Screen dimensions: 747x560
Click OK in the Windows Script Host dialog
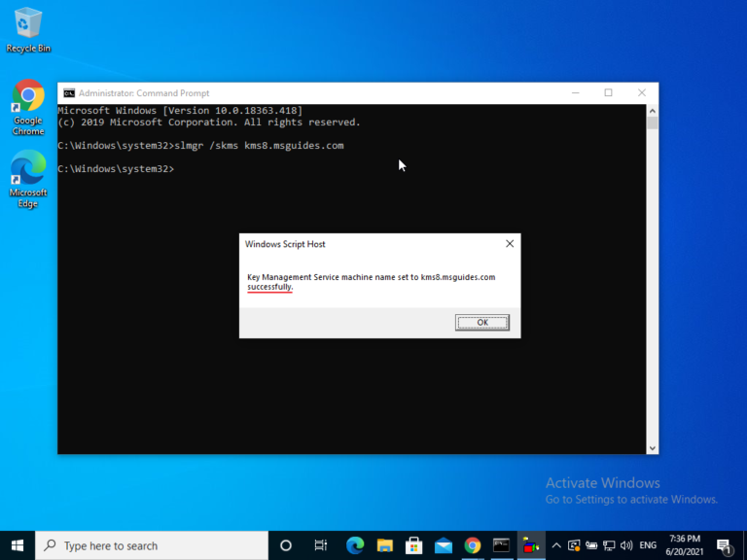point(481,323)
